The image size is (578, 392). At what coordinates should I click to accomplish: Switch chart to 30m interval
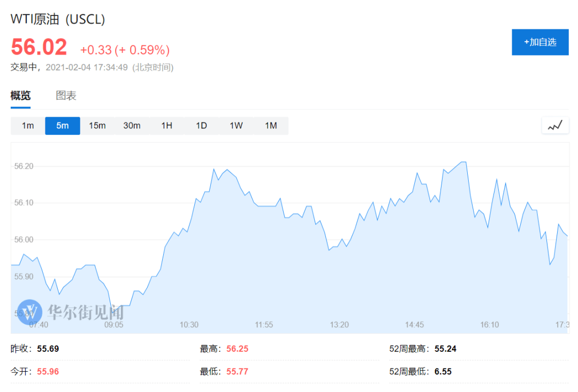tap(132, 126)
